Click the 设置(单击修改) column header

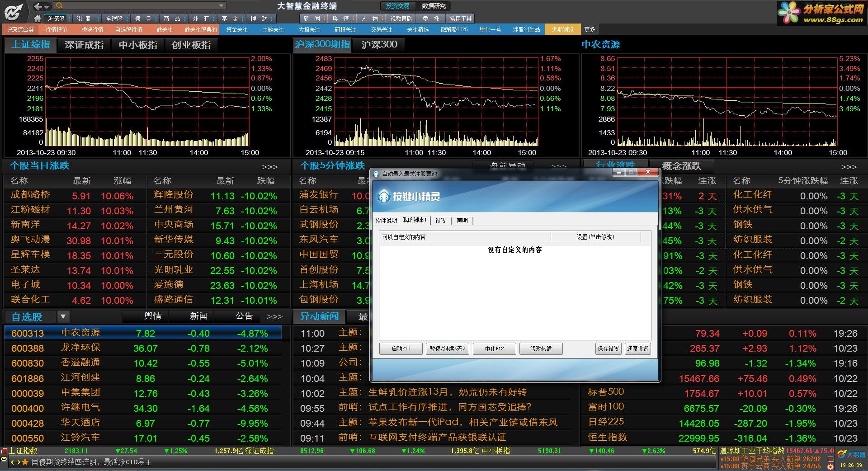[595, 237]
